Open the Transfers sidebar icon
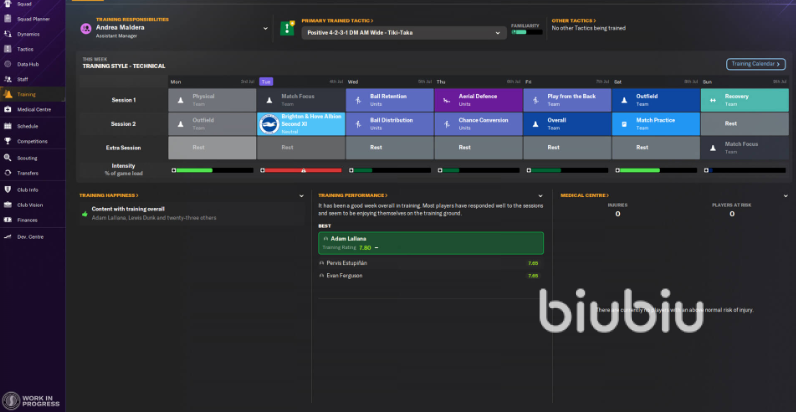The height and width of the screenshot is (412, 796). tap(6, 172)
